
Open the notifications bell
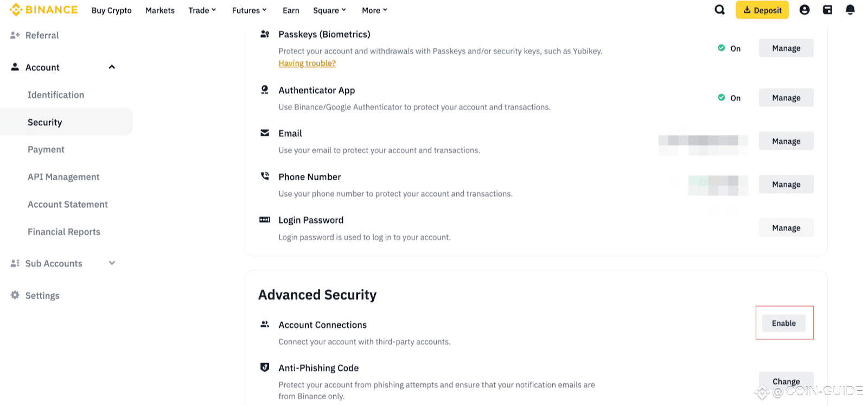[850, 10]
